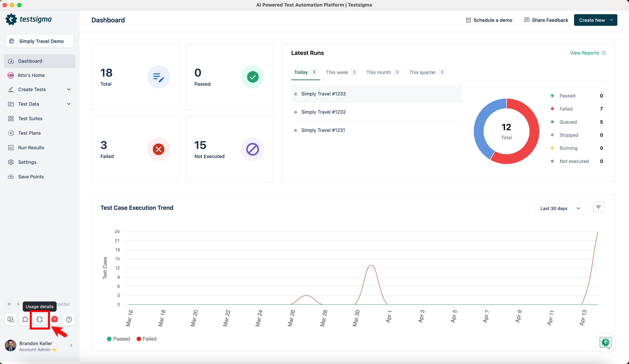Click the help question mark icon
629x364 pixels.
(69, 319)
